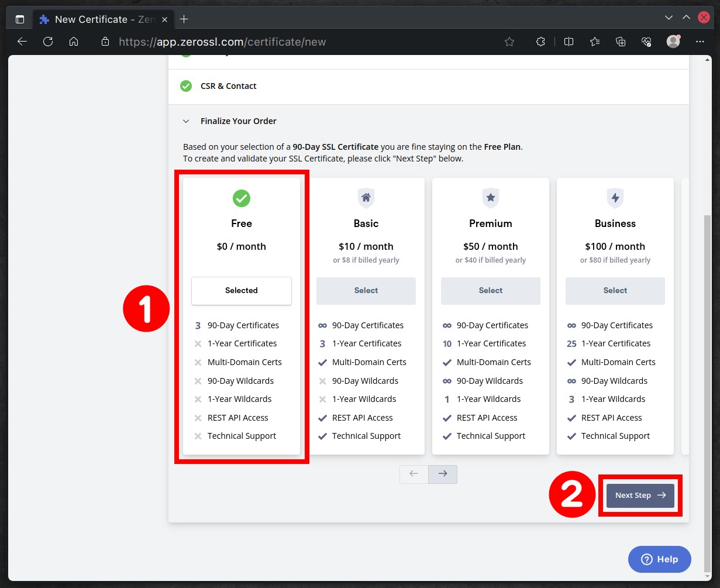Open browser collections

pos(621,42)
